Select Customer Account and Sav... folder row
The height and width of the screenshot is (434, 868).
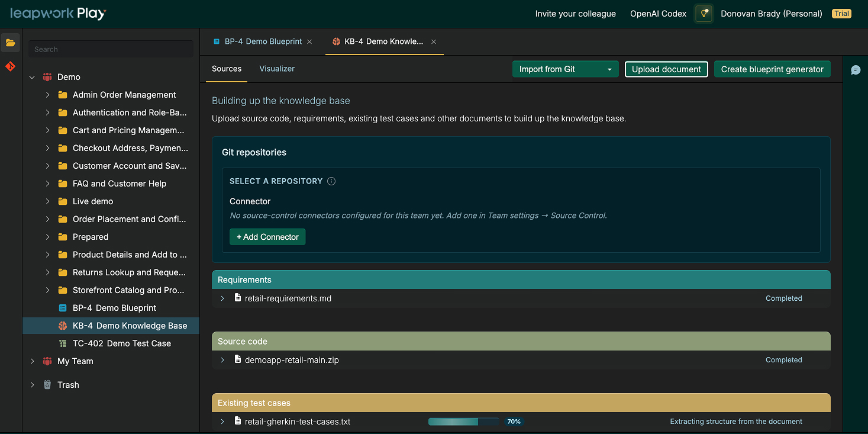pos(111,166)
